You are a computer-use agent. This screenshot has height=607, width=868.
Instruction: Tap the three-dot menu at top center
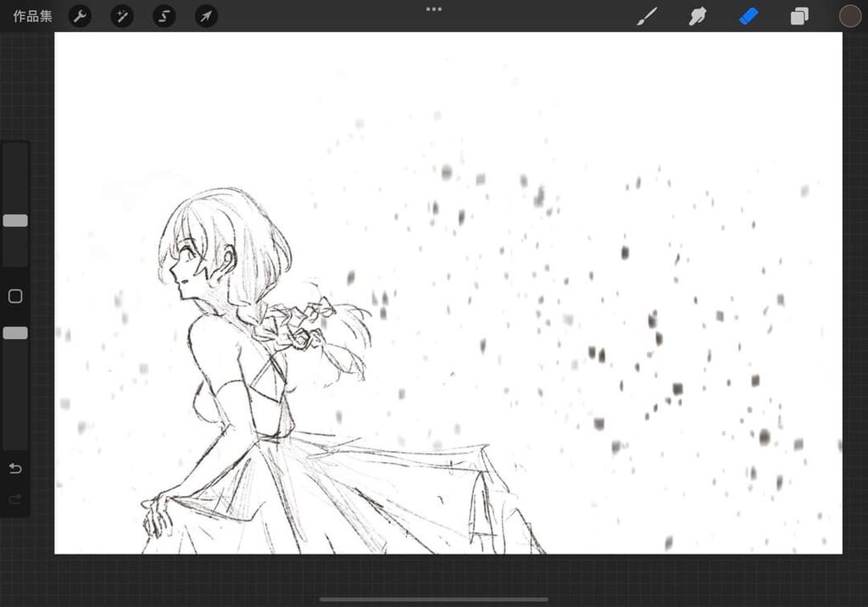click(434, 8)
